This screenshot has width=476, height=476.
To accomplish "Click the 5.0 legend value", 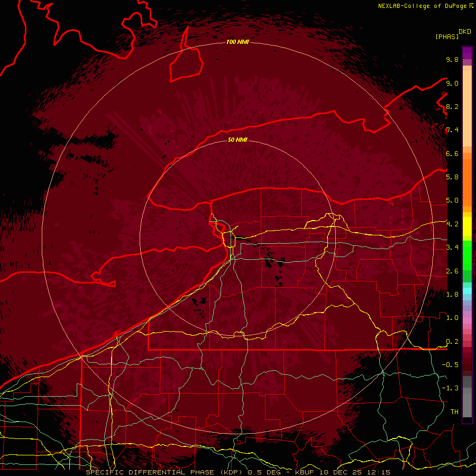I will (x=452, y=200).
